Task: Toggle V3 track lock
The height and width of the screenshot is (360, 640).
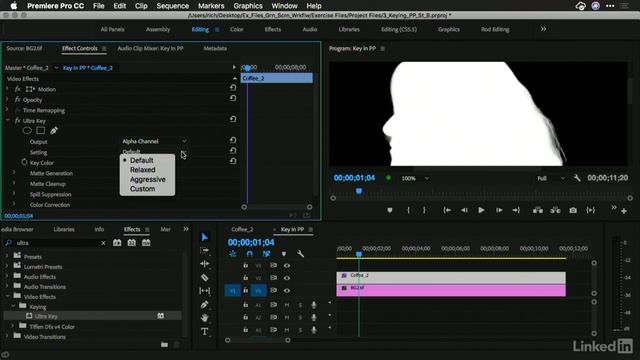Action: [x=245, y=265]
